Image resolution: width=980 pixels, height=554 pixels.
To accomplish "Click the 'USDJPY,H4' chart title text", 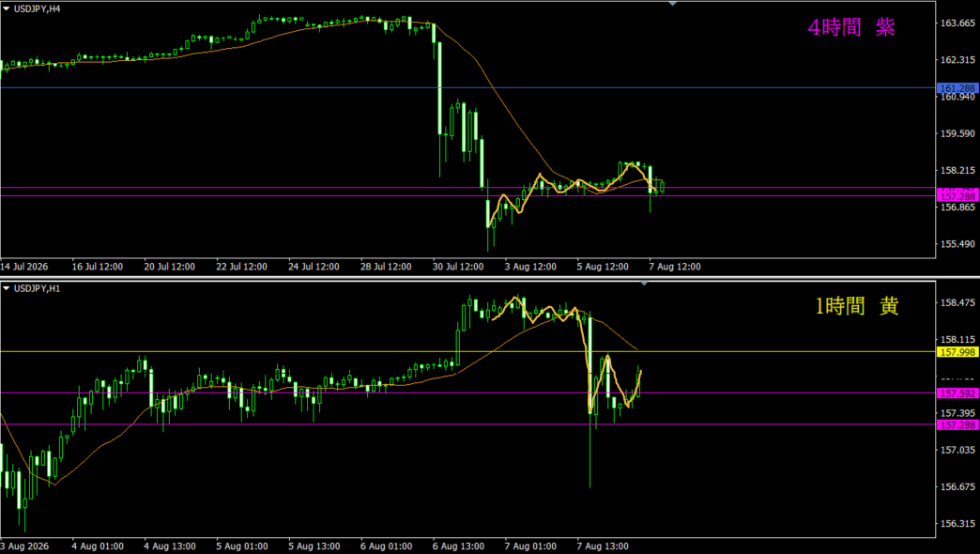I will 37,8.
